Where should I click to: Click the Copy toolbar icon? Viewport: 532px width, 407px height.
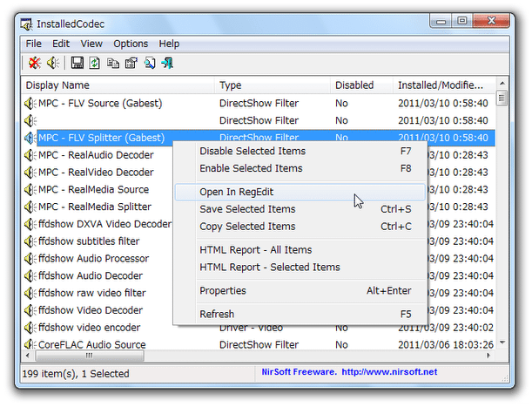[113, 63]
